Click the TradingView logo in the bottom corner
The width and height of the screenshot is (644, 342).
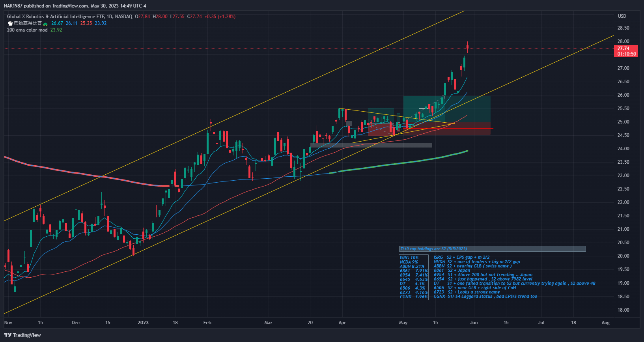coord(22,335)
